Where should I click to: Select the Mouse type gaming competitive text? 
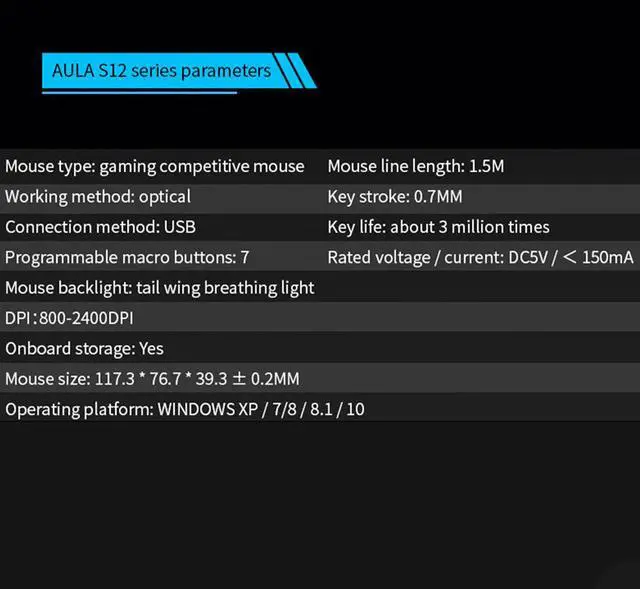pos(154,166)
